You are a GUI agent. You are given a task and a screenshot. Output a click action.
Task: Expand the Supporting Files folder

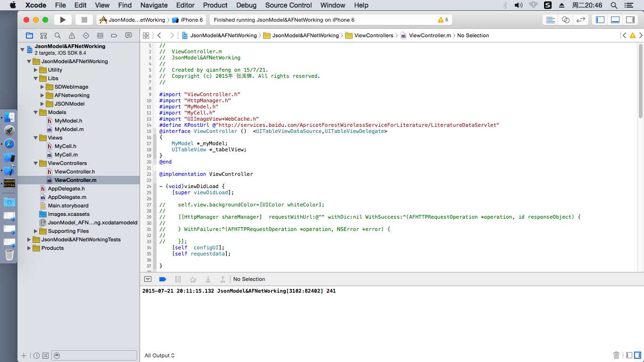35,231
